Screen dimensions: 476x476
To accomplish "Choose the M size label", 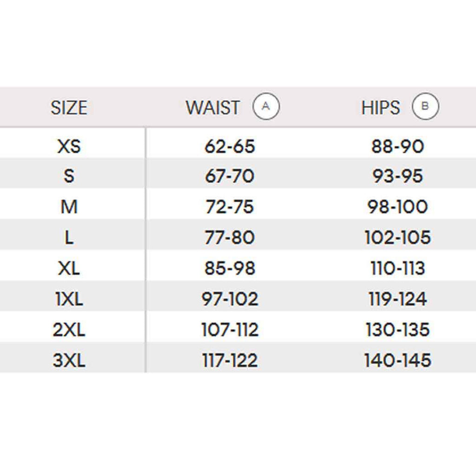I will (x=69, y=207).
